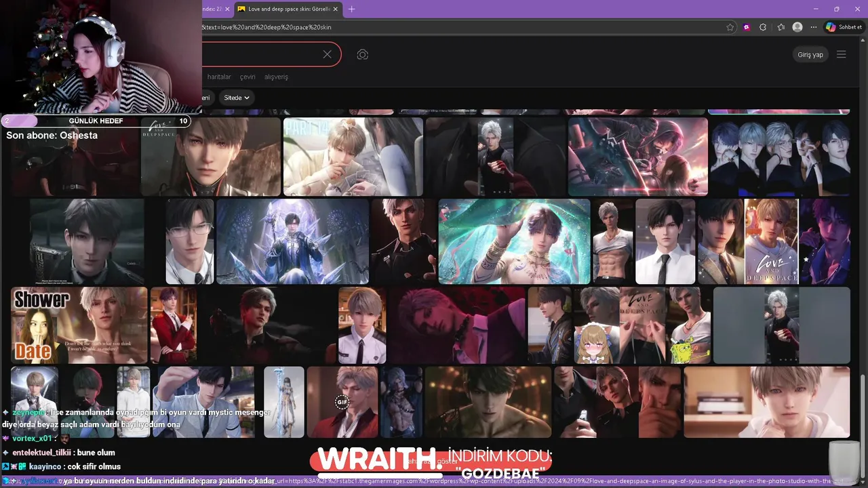Click the 'Son abone: Oshesta' overlay text

52,136
